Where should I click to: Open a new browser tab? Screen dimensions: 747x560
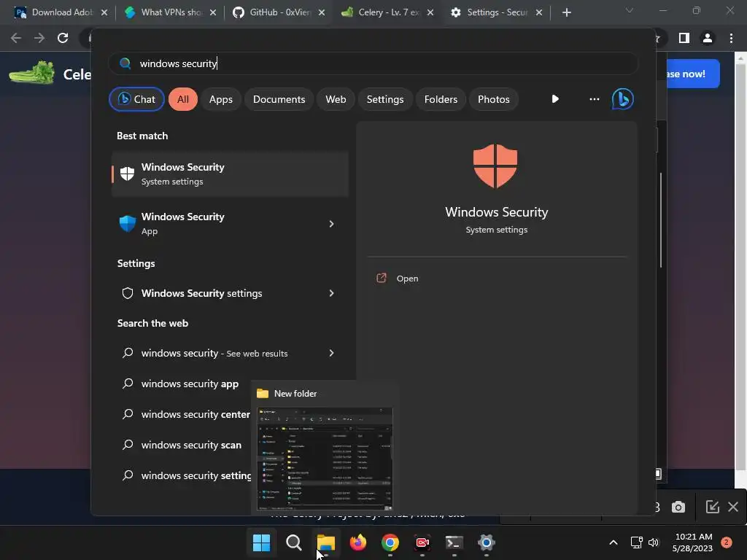(x=566, y=12)
